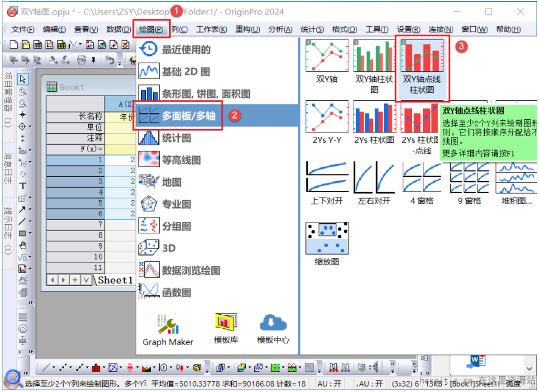Screen dimensions: 539x392
Task: Choose the 2Ys Y-Y template
Action: tap(327, 123)
